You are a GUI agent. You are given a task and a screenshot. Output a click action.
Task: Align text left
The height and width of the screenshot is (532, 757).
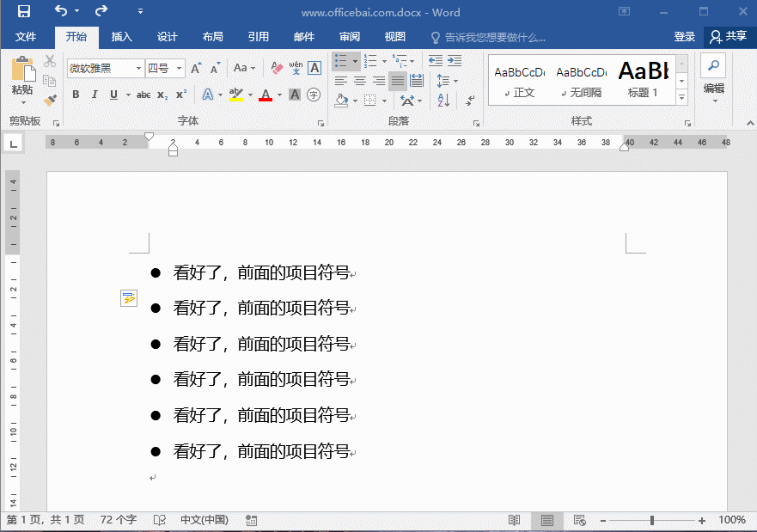(x=341, y=81)
